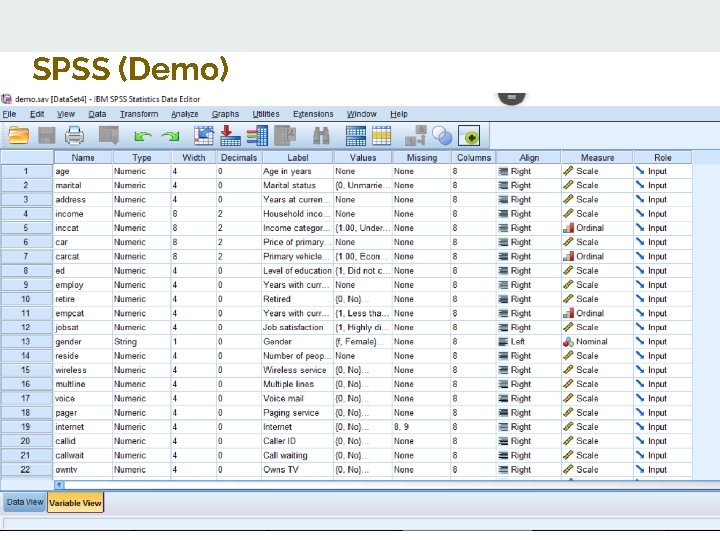Click the Width cell showing 1 for gender

click(193, 342)
